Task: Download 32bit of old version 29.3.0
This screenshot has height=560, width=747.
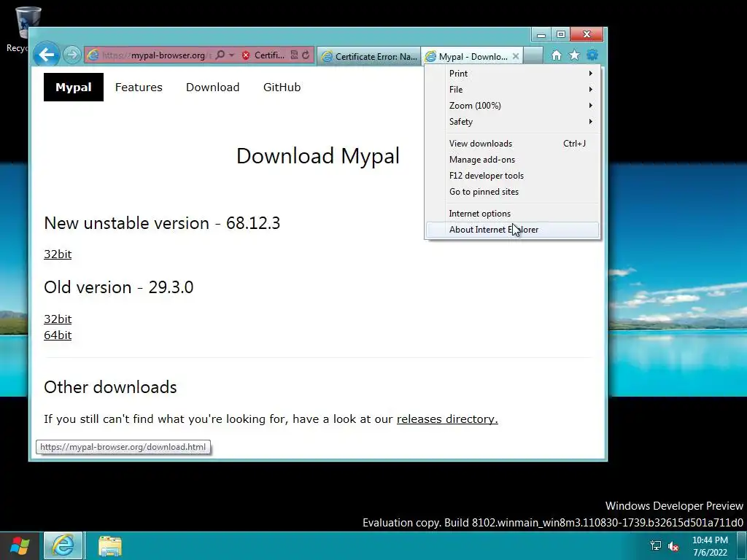Action: click(58, 319)
